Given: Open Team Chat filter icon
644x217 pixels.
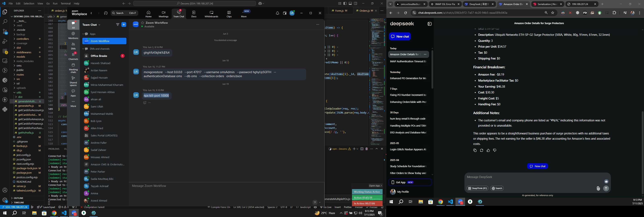Looking at the screenshot, I should pyautogui.click(x=118, y=25).
